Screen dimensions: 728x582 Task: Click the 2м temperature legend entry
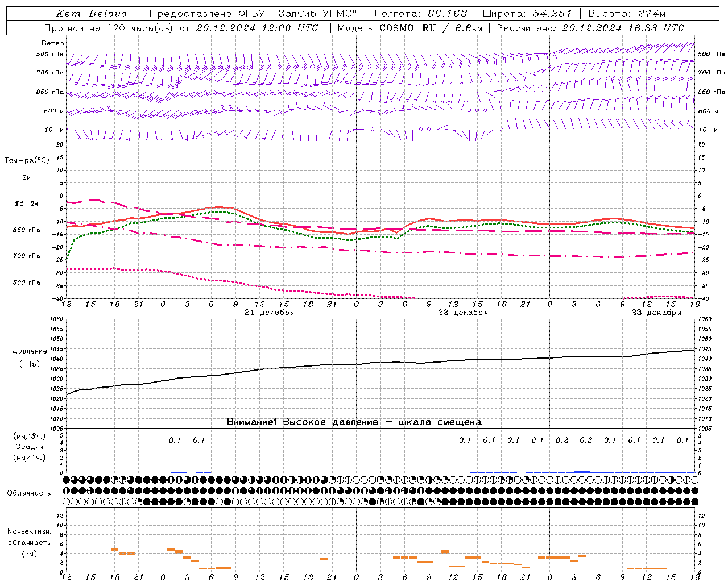click(x=27, y=177)
